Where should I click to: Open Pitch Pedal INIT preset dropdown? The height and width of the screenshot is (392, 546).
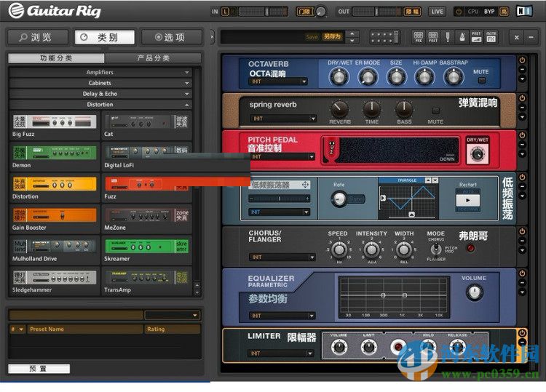282,157
